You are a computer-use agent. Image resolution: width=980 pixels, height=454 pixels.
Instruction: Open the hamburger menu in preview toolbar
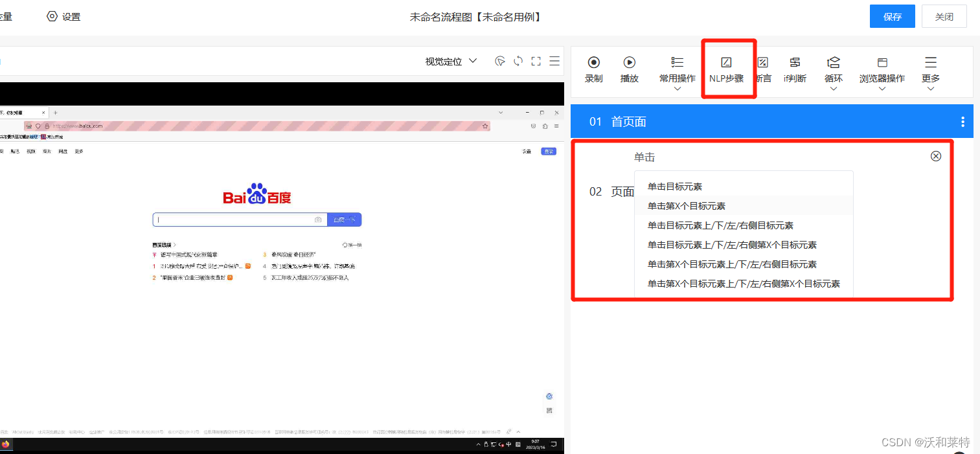(x=554, y=61)
